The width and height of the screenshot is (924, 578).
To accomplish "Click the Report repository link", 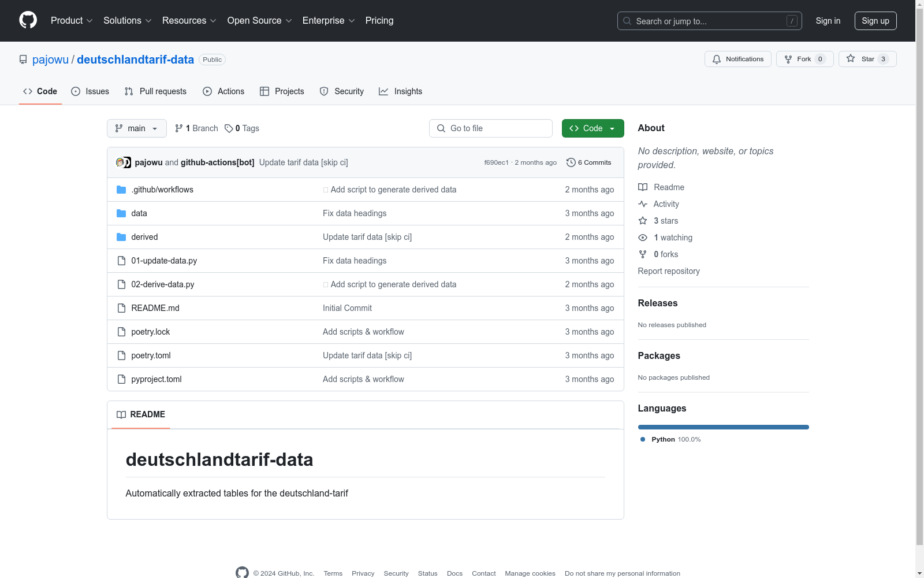I will point(669,271).
